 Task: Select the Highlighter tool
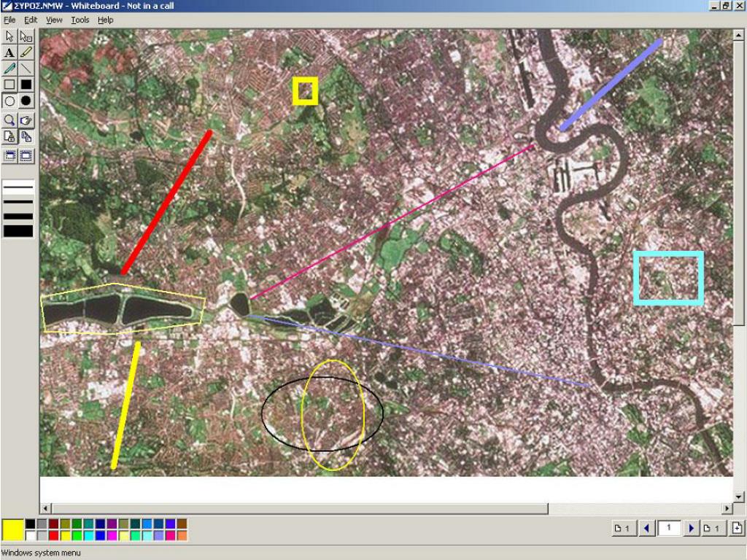26,52
